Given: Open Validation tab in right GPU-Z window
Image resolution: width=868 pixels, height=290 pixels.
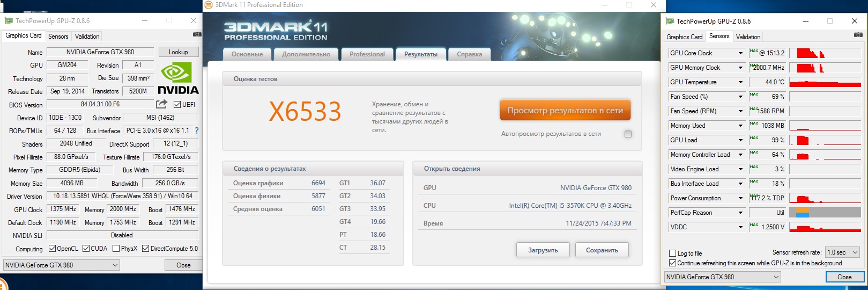Looking at the screenshot, I should 748,37.
